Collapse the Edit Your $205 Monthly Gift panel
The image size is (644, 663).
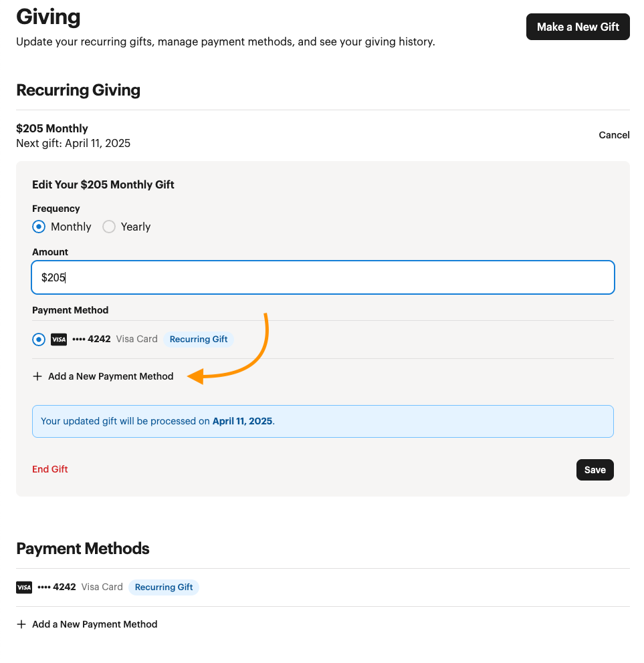[103, 184]
